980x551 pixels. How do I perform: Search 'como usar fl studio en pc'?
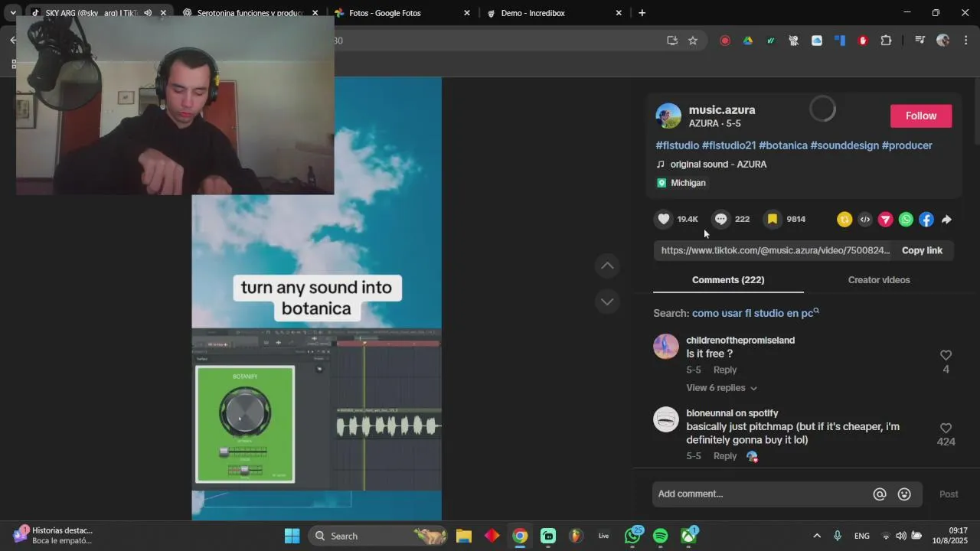(756, 313)
